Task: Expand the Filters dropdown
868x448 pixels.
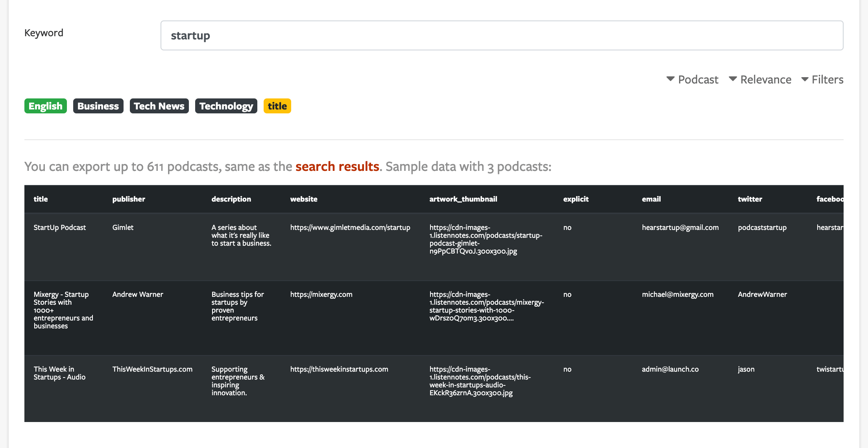Action: click(822, 80)
